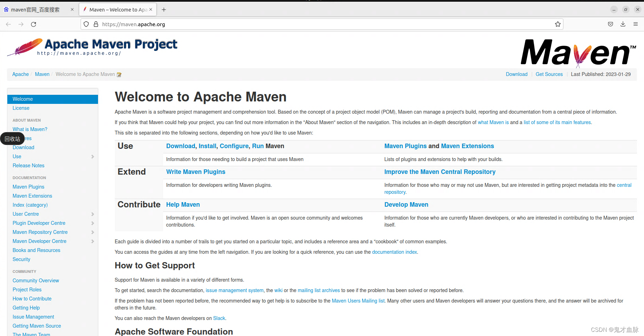Viewport: 644px width, 336px height.
Task: Open Getting Help sidebar link
Action: pos(26,308)
